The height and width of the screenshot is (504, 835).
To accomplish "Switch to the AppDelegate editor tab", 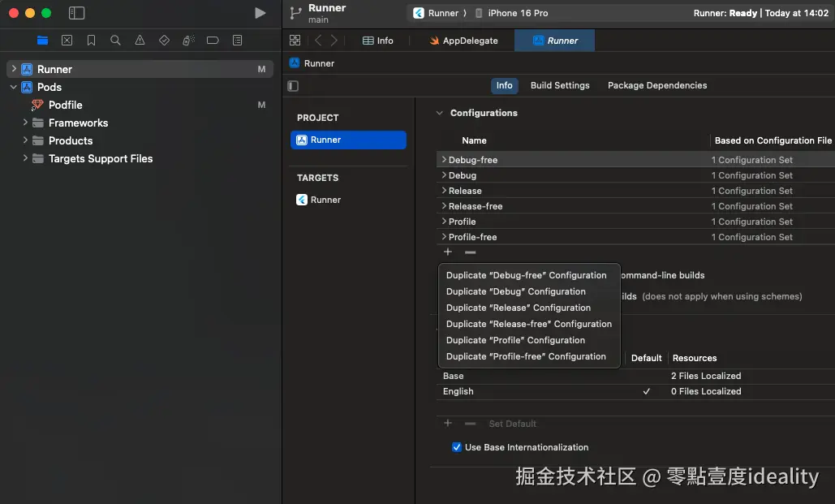I will (x=463, y=41).
